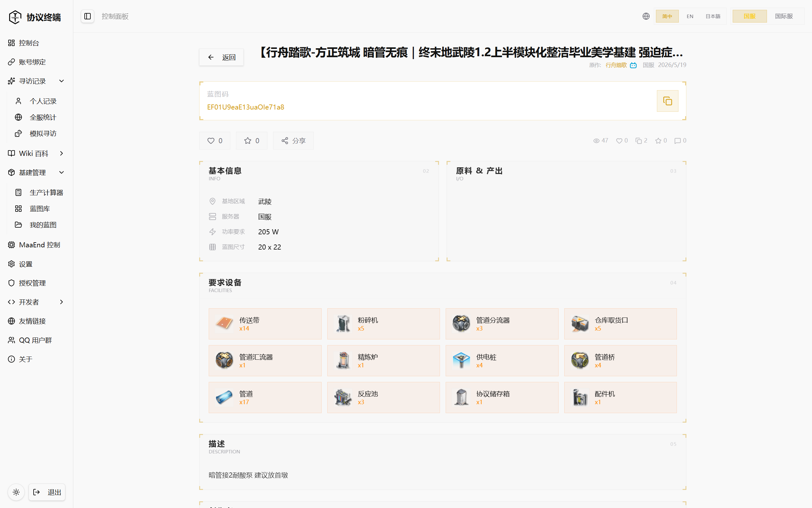This screenshot has width=812, height=508.
Task: Toggle light/dark theme sun icon
Action: pos(16,492)
